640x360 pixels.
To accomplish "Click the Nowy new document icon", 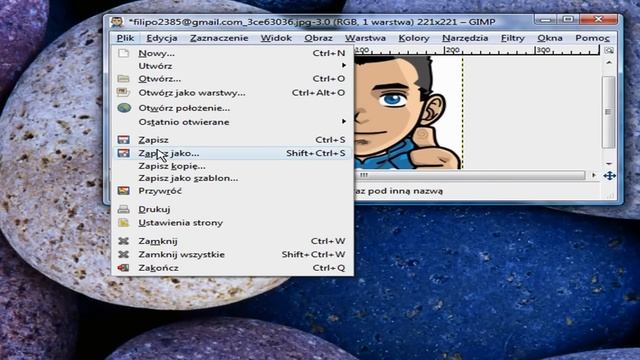I will (123, 53).
